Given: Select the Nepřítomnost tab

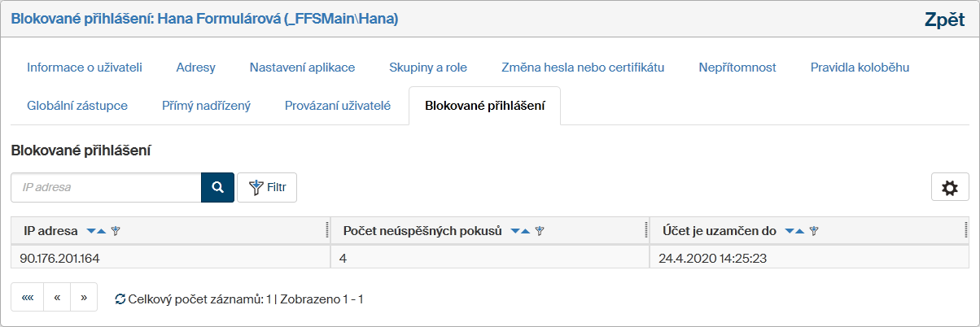Looking at the screenshot, I should (x=737, y=68).
